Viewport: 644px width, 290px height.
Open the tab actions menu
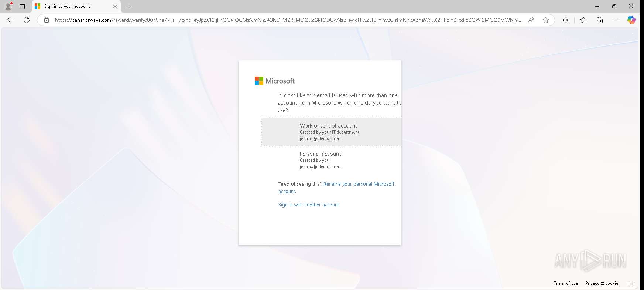tap(22, 6)
